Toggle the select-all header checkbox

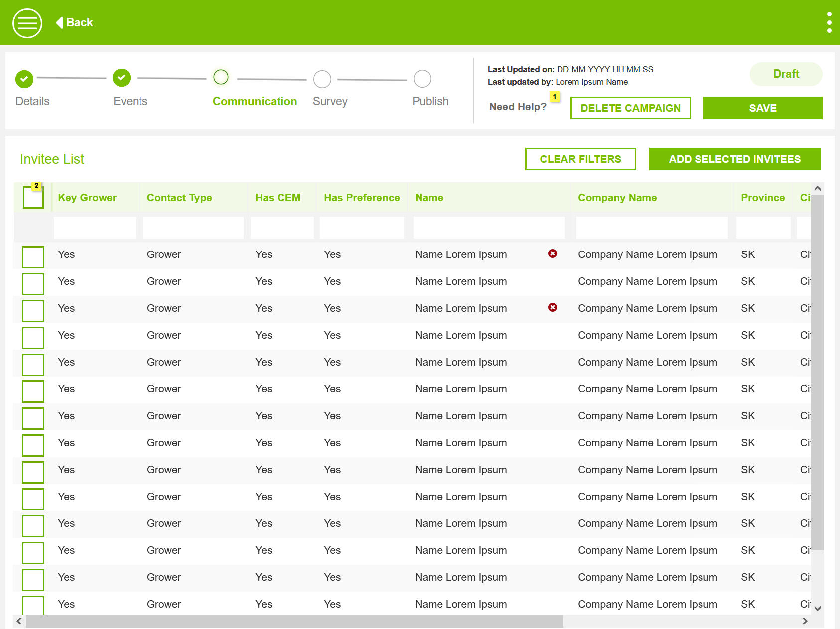[x=33, y=198]
